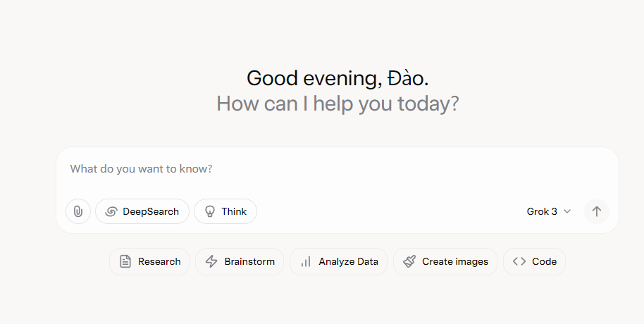Image resolution: width=644 pixels, height=324 pixels.
Task: Submit the prompt with the up-arrow send button
Action: click(x=596, y=211)
